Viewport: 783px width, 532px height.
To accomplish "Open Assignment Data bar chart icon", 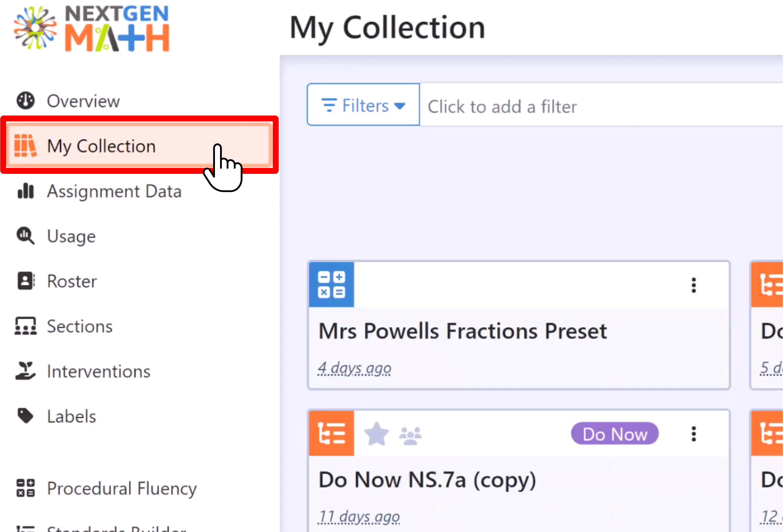I will click(26, 190).
